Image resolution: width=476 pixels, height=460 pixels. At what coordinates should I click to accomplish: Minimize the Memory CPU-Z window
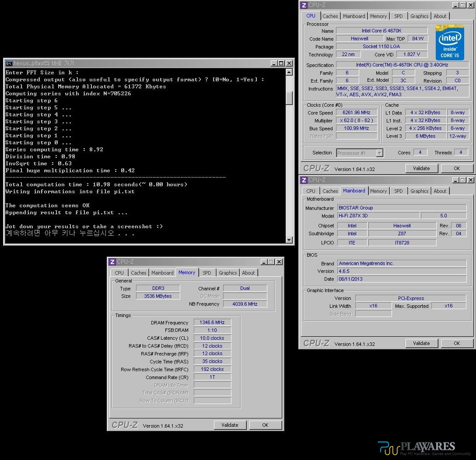[264, 262]
